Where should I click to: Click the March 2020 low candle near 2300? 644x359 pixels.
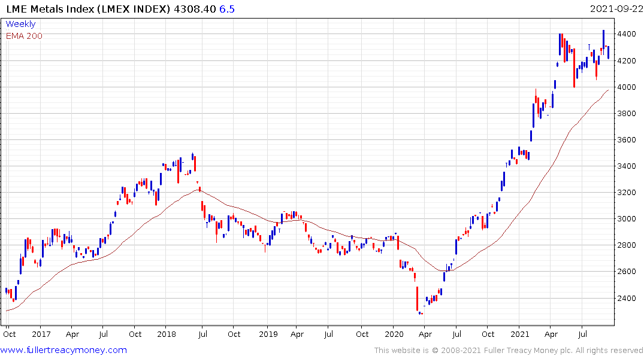(418, 299)
